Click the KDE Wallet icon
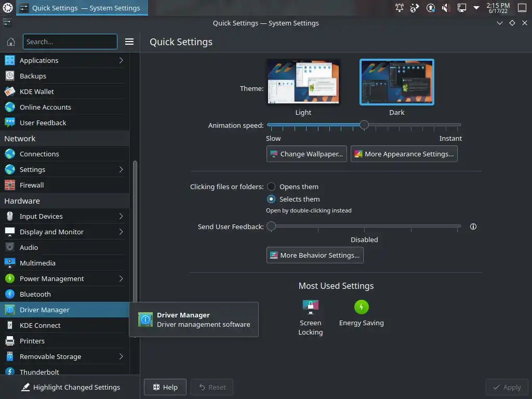 [x=10, y=91]
